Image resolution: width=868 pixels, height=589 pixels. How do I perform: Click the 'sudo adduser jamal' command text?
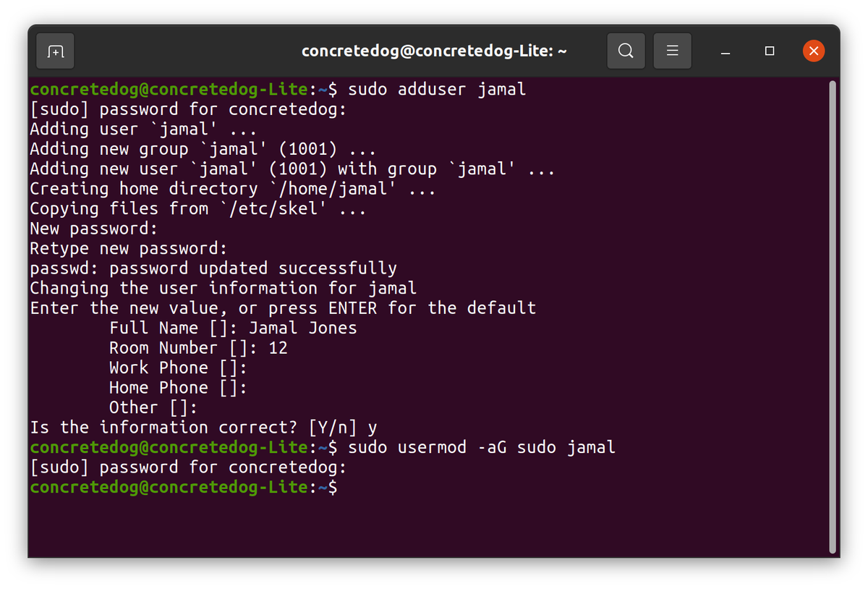pyautogui.click(x=437, y=90)
